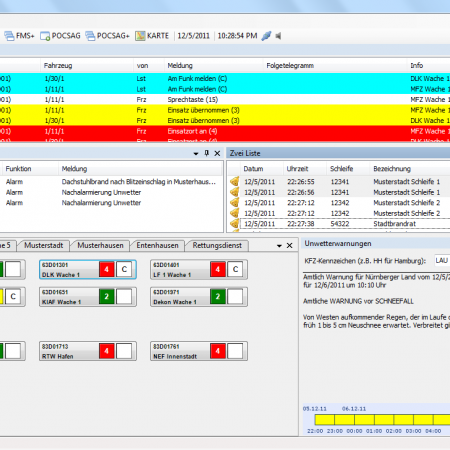Open the FMS+ toolbar window
Screen dimensions: 450x450
19,36
